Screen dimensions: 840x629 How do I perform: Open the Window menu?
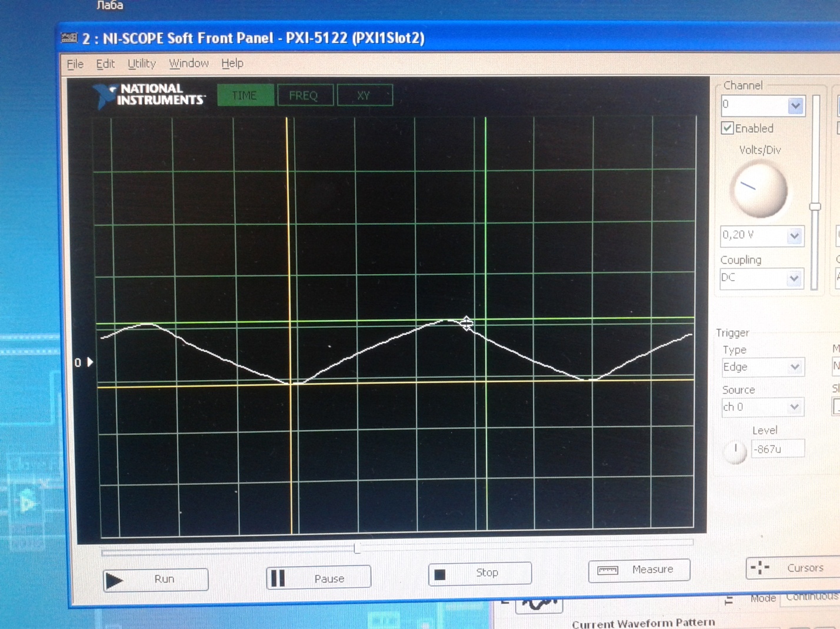coord(189,63)
